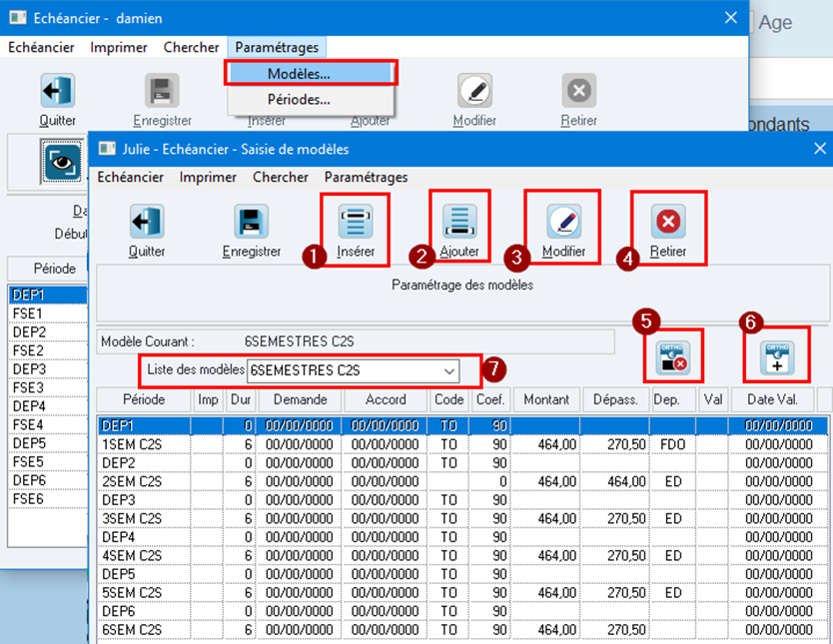
Task: Close the Saisie de modèles window
Action: click(x=820, y=149)
